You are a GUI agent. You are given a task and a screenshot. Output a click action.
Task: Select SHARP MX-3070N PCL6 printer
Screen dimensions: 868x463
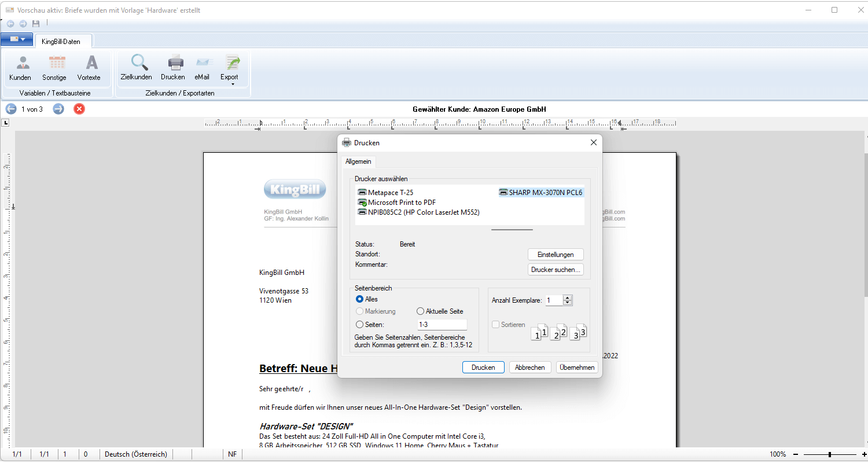click(541, 193)
